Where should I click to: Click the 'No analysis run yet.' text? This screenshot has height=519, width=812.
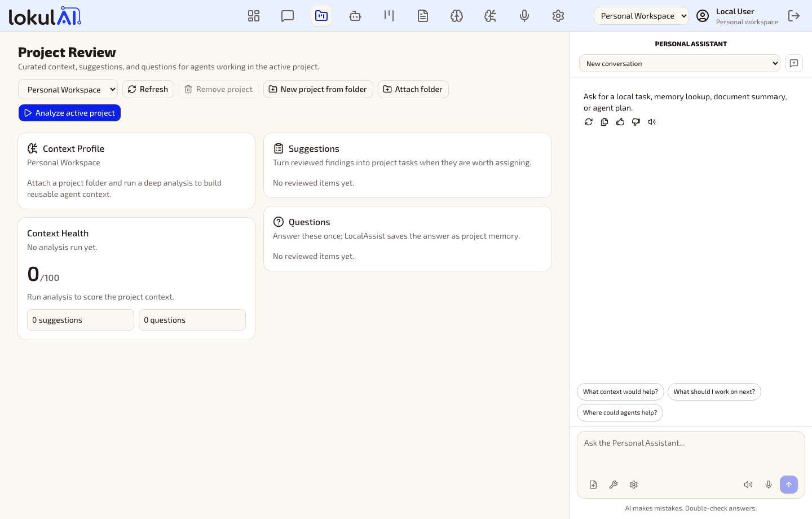[x=62, y=247]
